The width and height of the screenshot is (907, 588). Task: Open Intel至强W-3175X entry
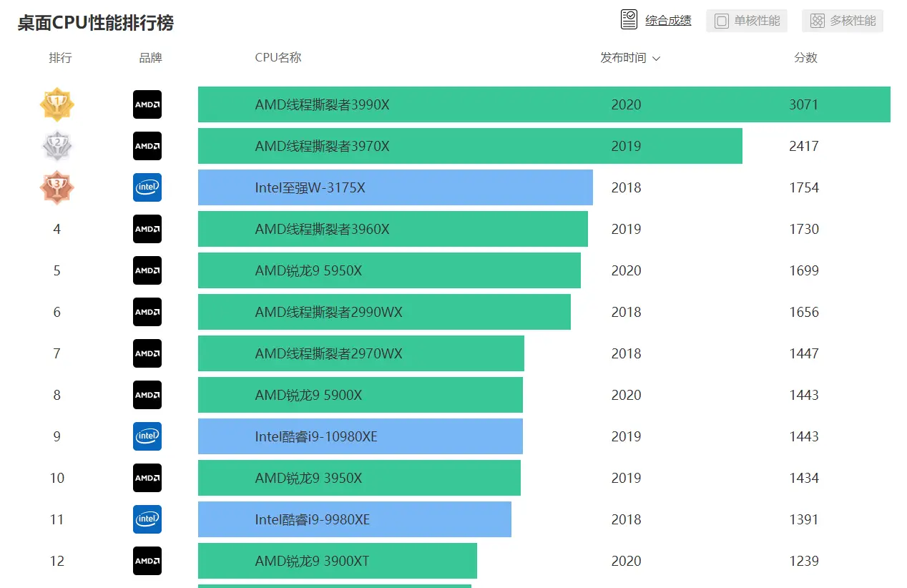(x=396, y=187)
